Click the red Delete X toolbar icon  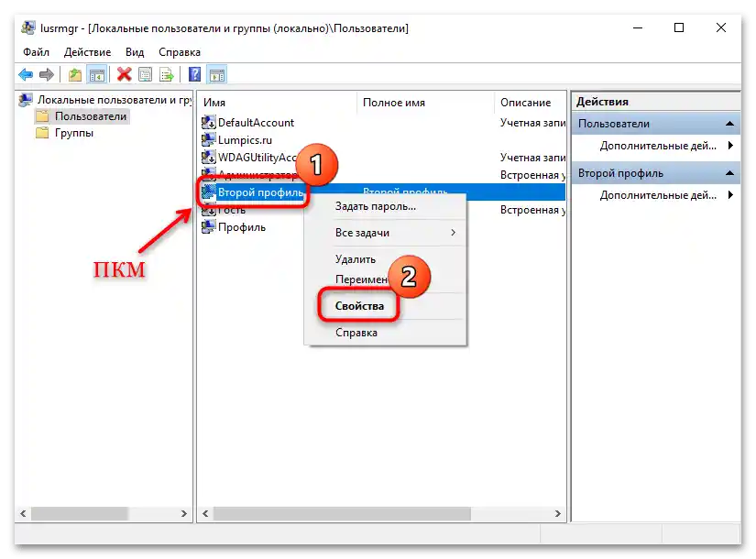[124, 74]
